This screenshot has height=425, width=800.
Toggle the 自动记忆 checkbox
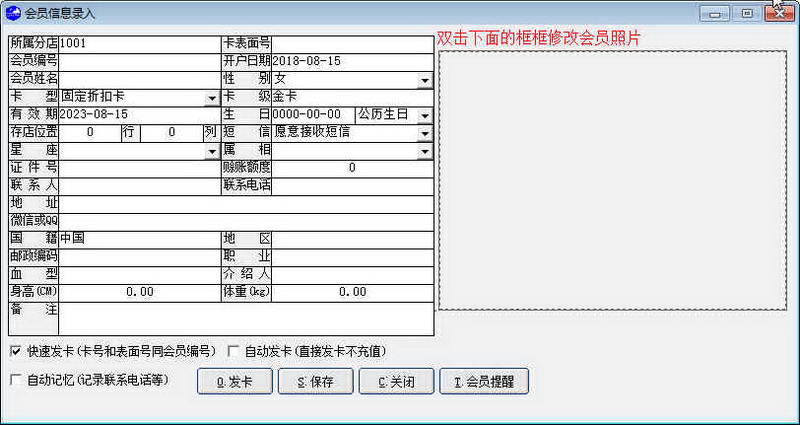pyautogui.click(x=15, y=380)
